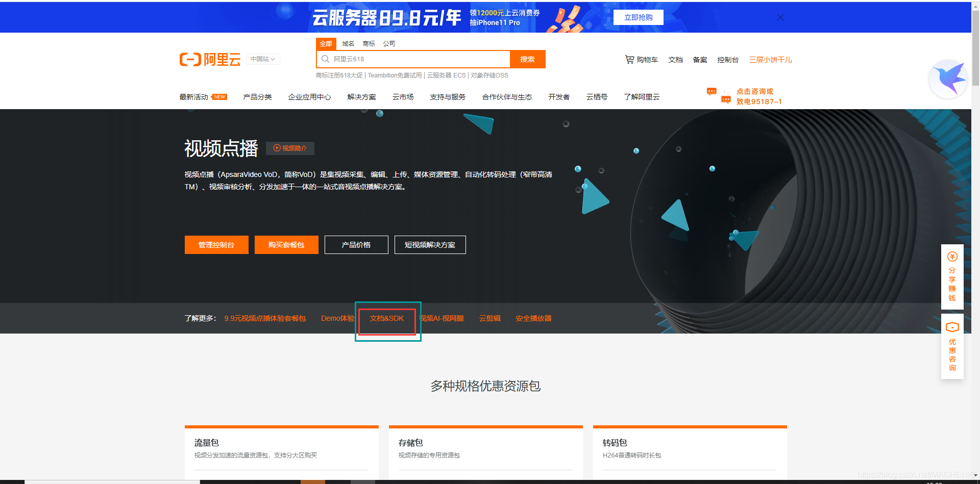Open the 分享赚钱 sidebar widget
This screenshot has width=980, height=484.
(952, 277)
